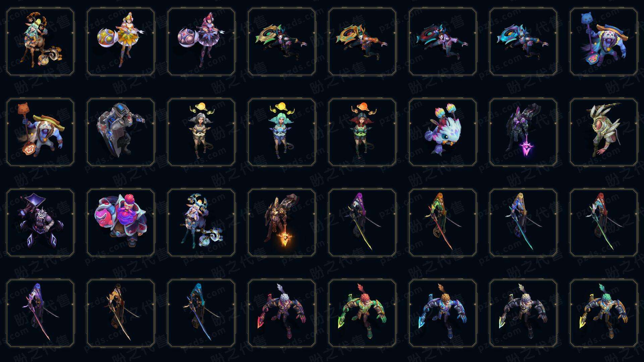
Task: Click the yellow-dress ballerina with golden ball
Action: [x=121, y=42]
